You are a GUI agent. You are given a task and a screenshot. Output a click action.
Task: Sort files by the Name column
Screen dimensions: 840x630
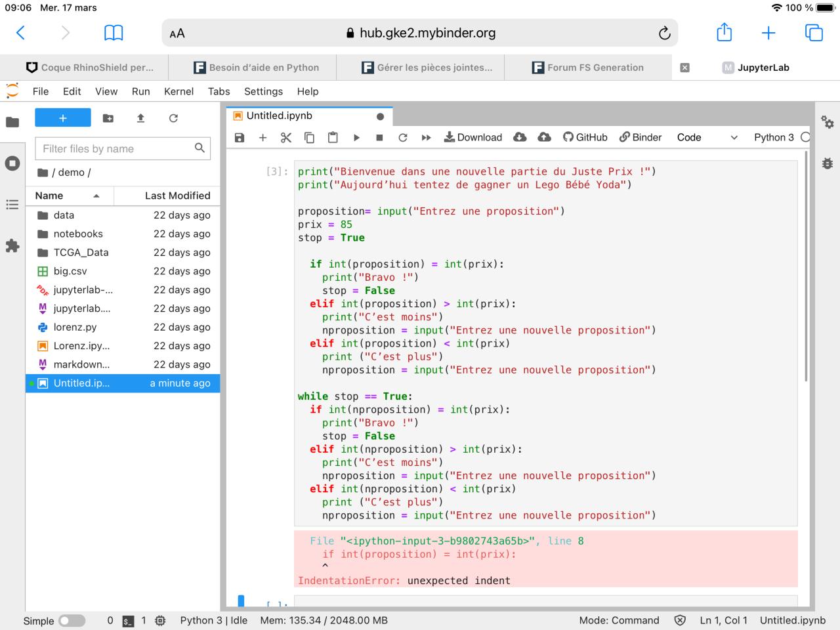pos(70,196)
